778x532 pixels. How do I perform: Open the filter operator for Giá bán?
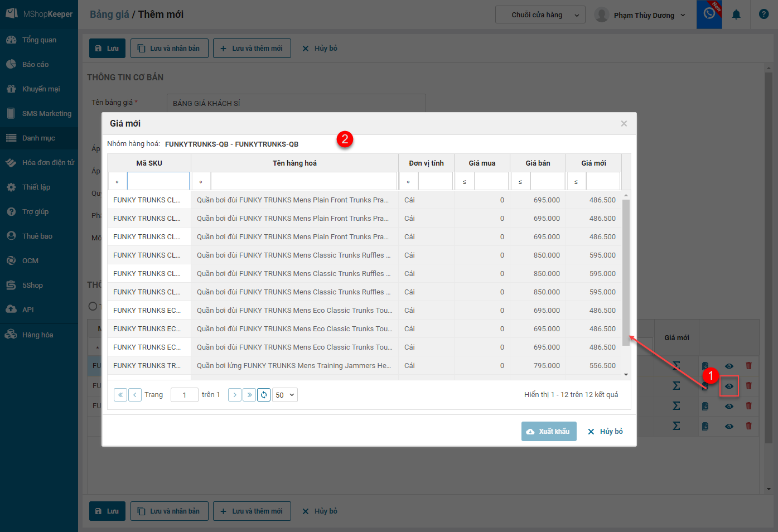pyautogui.click(x=520, y=181)
